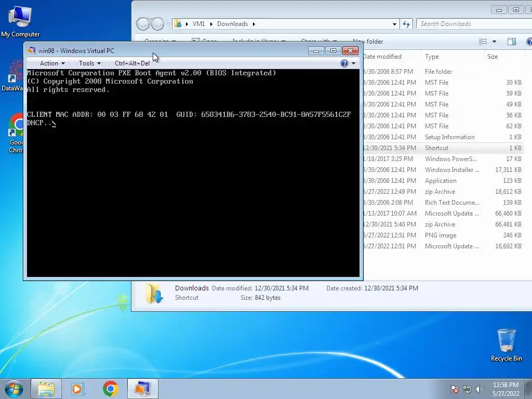The image size is (532, 399).
Task: Select the MST File 30 KB row
Action: 443,83
